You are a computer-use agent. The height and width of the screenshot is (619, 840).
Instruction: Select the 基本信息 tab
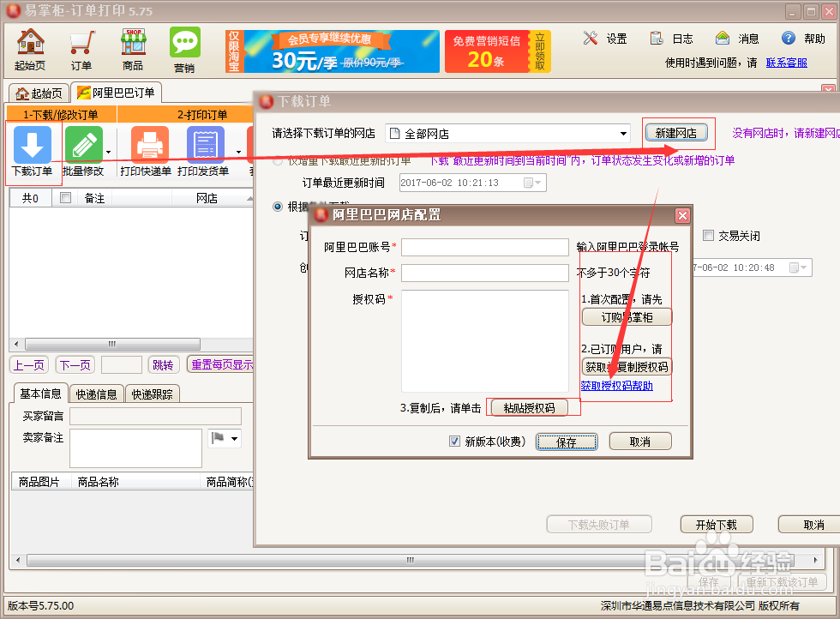point(41,394)
